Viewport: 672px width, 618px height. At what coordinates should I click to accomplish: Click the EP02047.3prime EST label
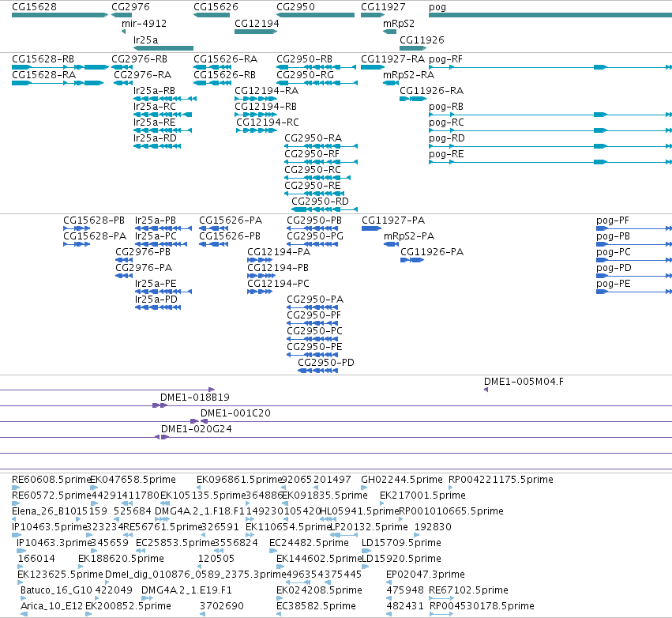426,575
